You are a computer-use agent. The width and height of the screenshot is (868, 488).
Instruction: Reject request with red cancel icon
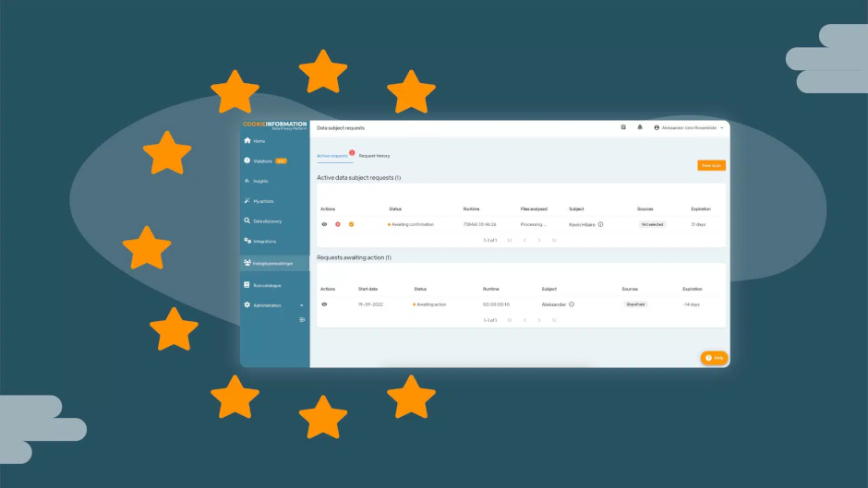[x=338, y=225]
